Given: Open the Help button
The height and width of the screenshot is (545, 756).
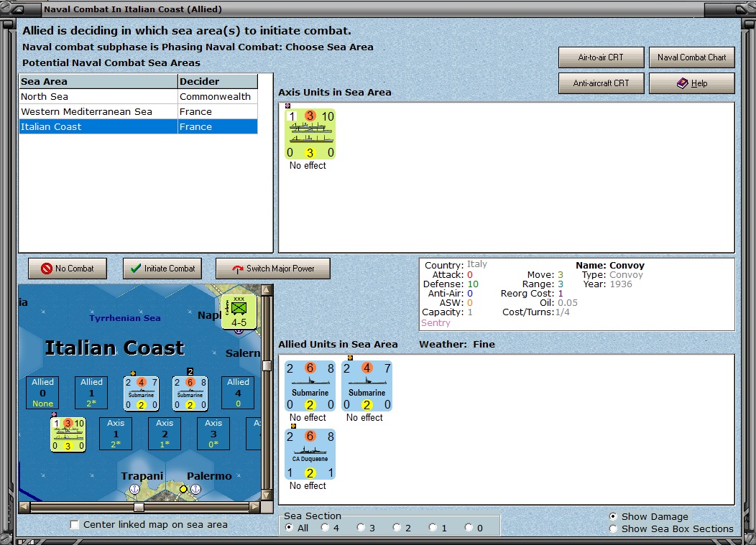Looking at the screenshot, I should click(692, 83).
